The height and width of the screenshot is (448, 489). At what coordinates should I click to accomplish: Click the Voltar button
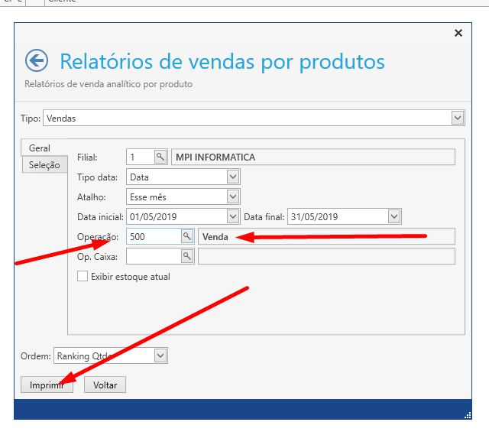point(105,385)
